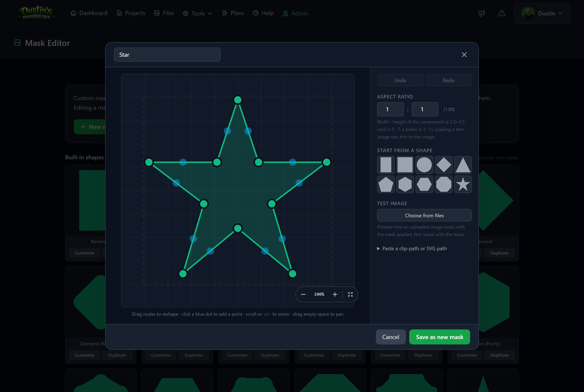The image size is (584, 392).
Task: Click the far-left star point node
Action: [x=149, y=162]
